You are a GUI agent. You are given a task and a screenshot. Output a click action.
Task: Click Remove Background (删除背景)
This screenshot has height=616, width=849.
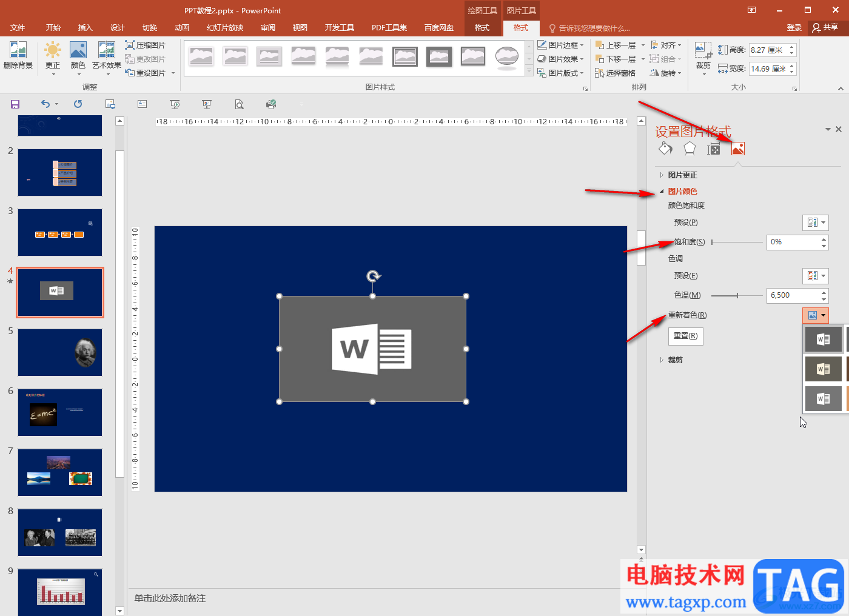coord(18,56)
